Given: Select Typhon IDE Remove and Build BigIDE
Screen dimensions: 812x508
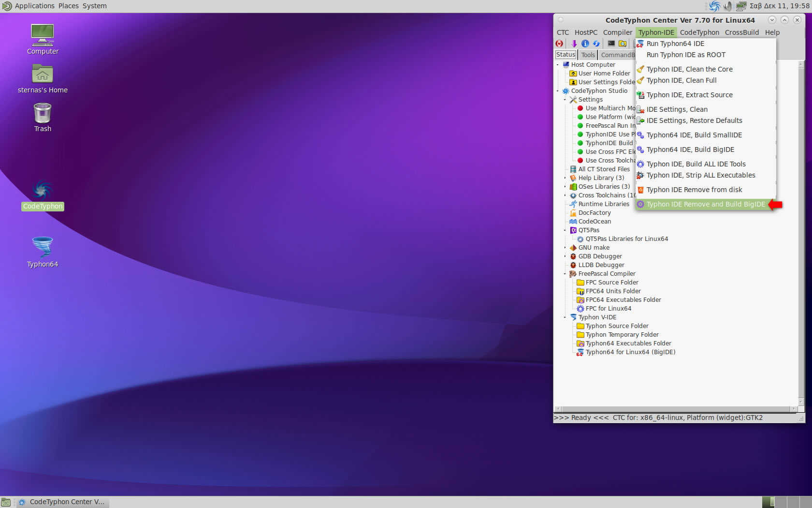Looking at the screenshot, I should [x=706, y=204].
